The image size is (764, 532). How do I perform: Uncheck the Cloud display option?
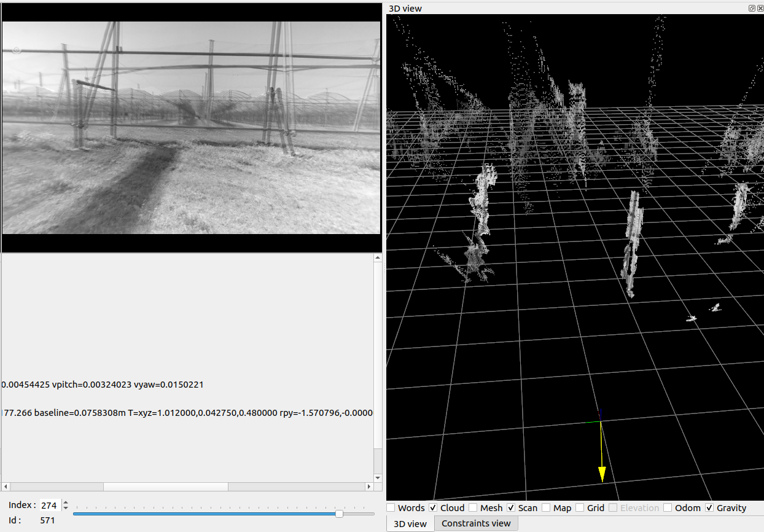click(433, 507)
